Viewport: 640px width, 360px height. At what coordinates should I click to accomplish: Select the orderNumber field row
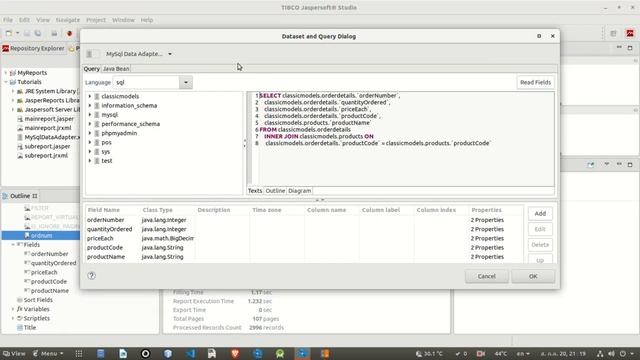point(304,220)
